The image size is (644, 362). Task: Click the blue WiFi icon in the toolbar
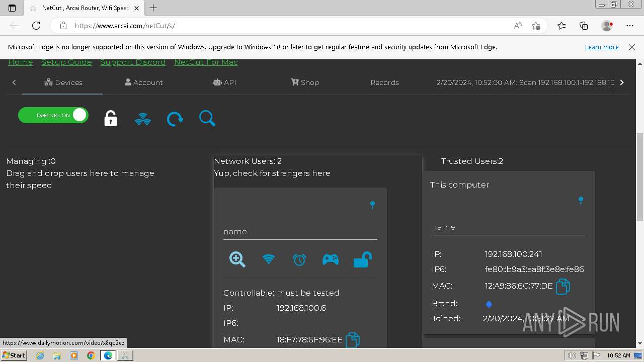[143, 119]
